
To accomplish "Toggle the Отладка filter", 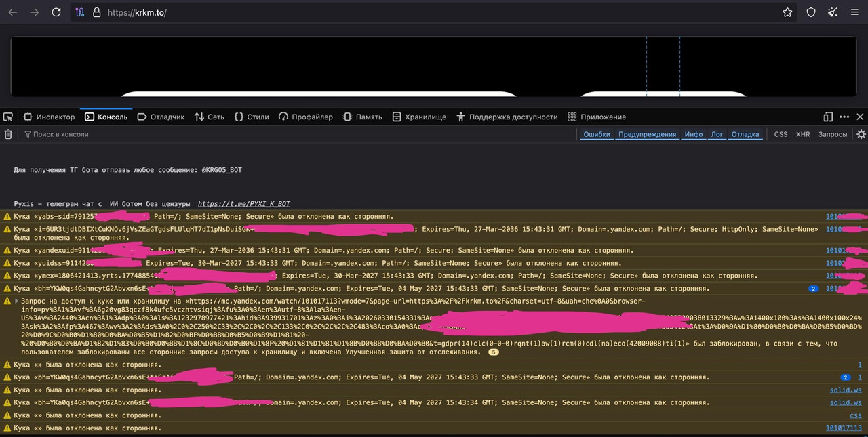I will point(745,134).
